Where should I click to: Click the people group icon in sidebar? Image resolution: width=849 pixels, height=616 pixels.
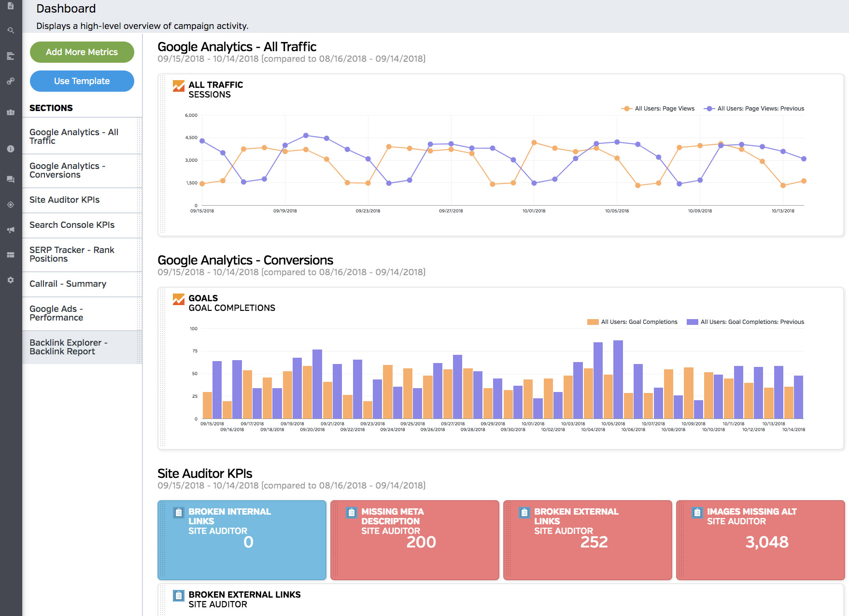click(x=11, y=112)
